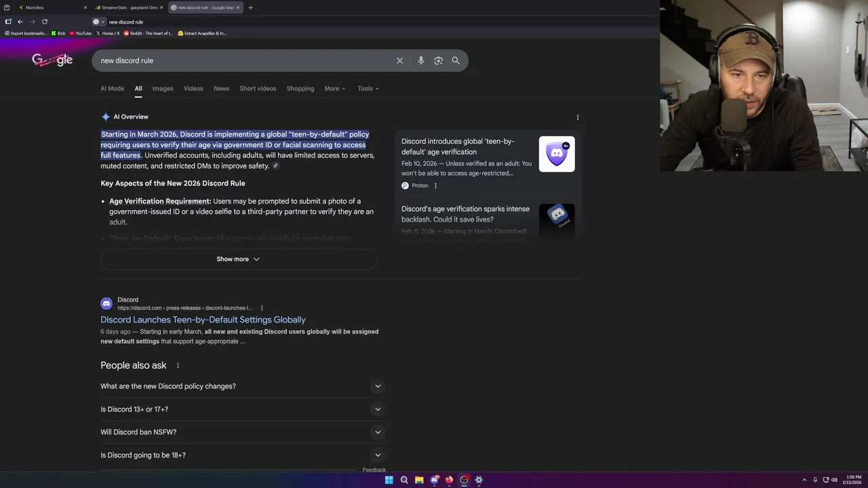Open the AI Overview options menu

[578, 117]
